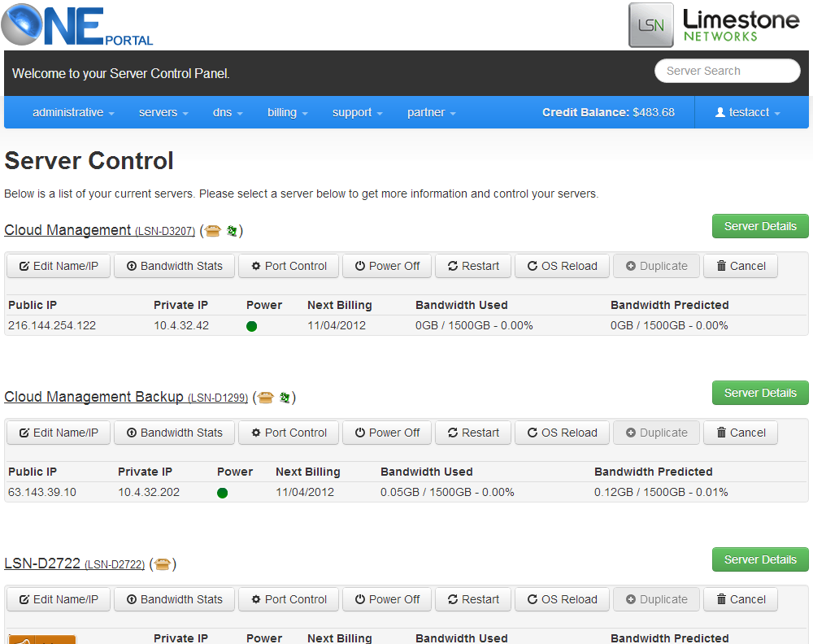
Task: Click the green icon beside Cloud Management Backup
Action: pos(285,398)
